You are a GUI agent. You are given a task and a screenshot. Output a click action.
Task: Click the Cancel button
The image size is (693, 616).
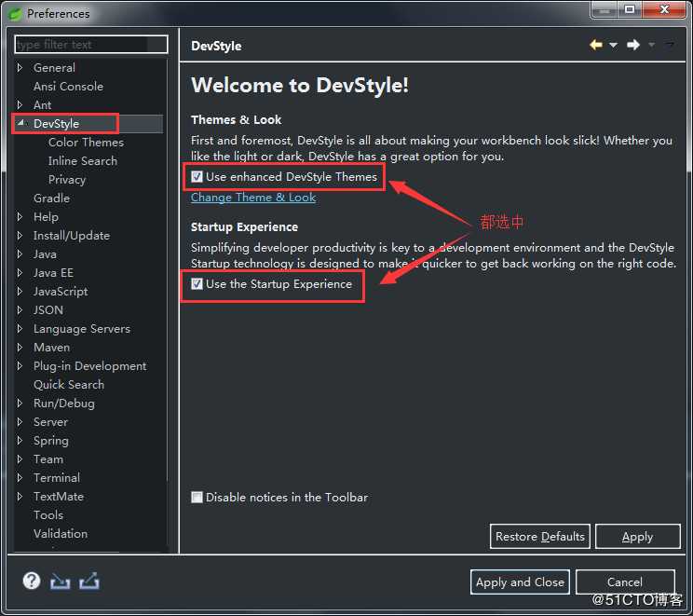[x=625, y=582]
